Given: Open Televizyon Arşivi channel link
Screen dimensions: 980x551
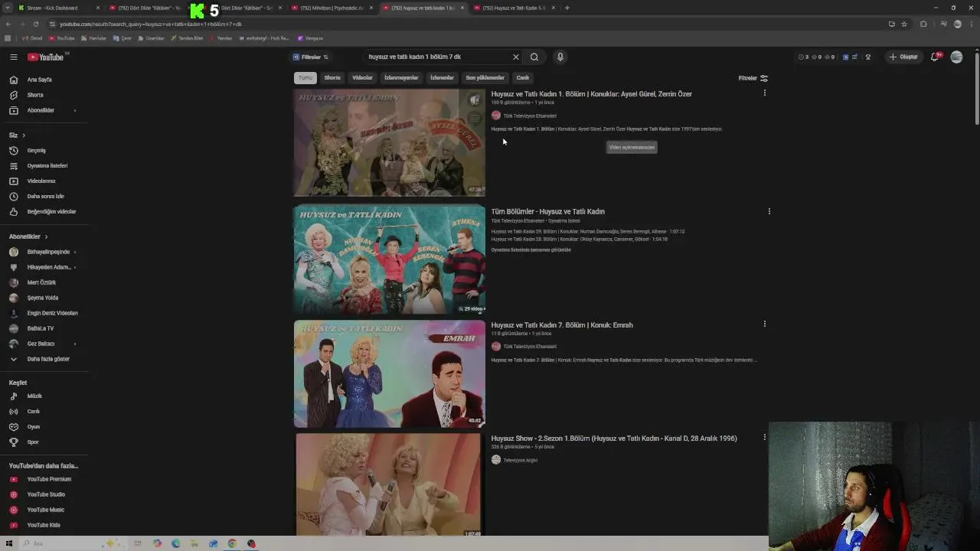Looking at the screenshot, I should coord(520,460).
